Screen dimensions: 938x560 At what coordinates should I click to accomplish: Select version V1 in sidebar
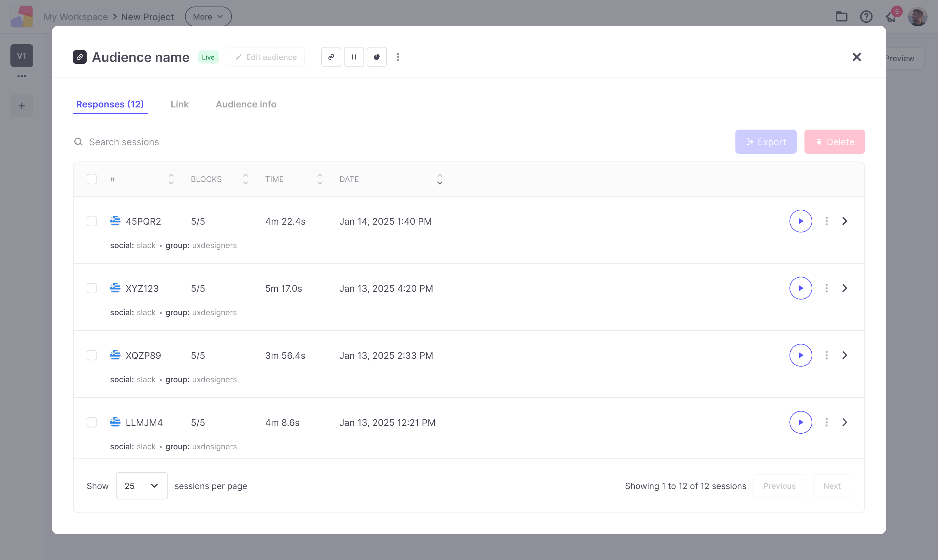[22, 56]
